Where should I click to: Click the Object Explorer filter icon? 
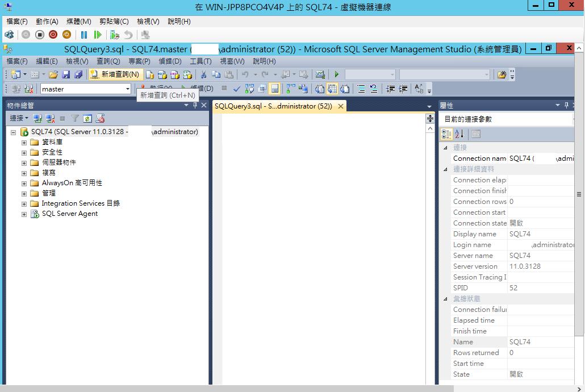pos(75,119)
